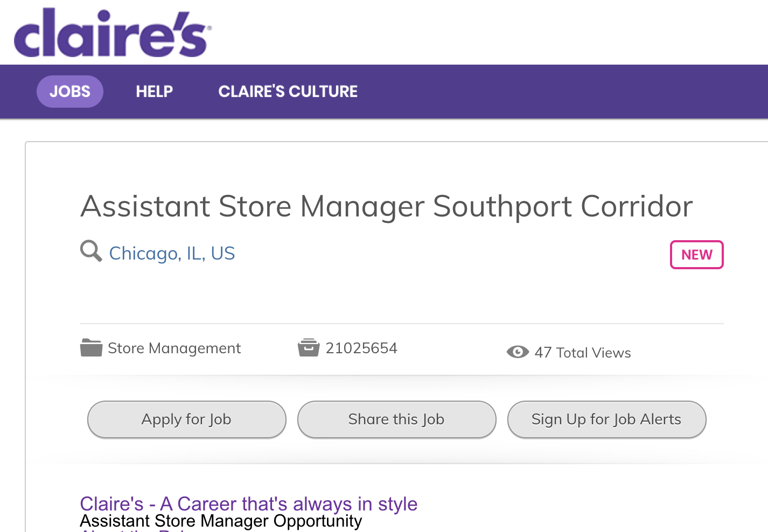Select the Store Management category label

click(x=174, y=348)
